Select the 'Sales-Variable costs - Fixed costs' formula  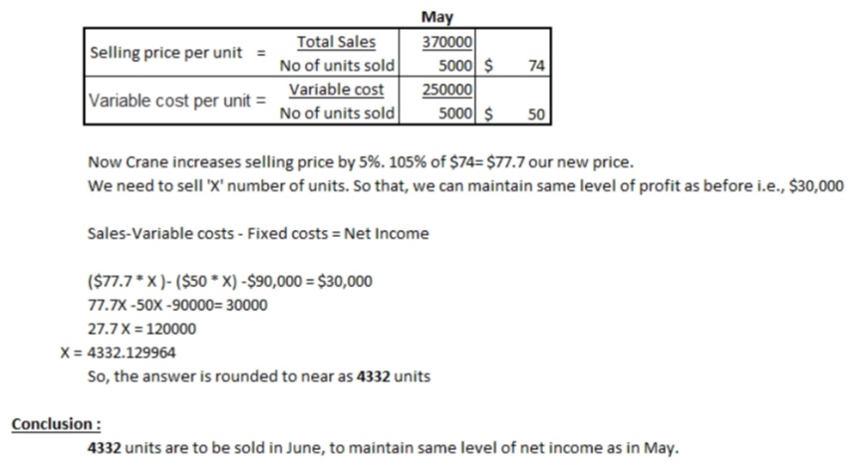click(258, 234)
